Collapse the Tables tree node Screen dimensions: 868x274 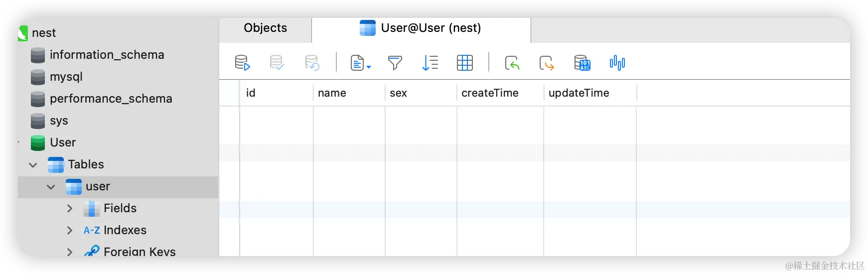[x=33, y=165]
